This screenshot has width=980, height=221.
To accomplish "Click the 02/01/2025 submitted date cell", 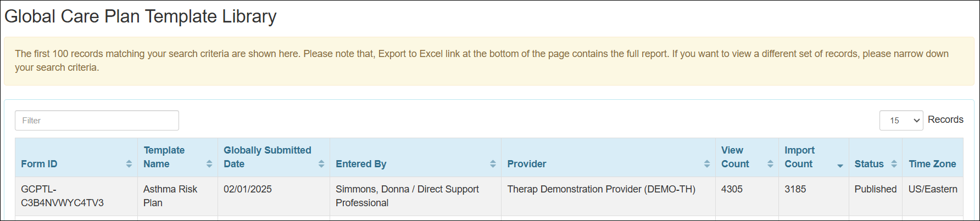I will point(248,189).
